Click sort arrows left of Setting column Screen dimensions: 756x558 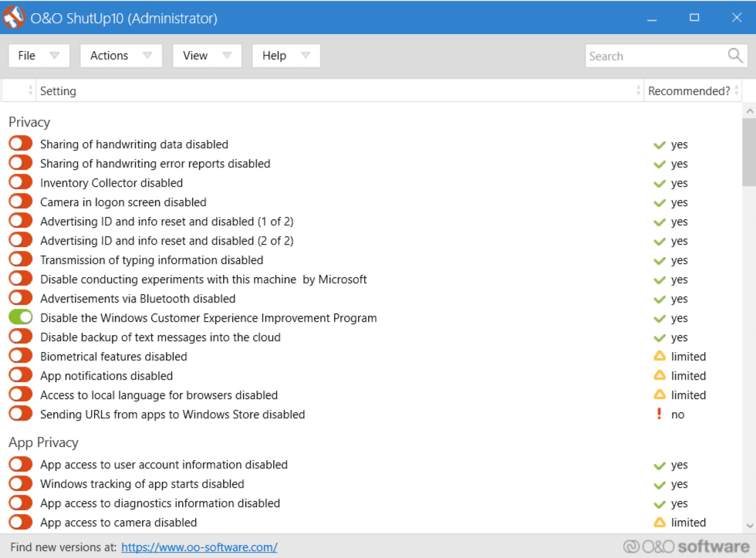pyautogui.click(x=30, y=90)
